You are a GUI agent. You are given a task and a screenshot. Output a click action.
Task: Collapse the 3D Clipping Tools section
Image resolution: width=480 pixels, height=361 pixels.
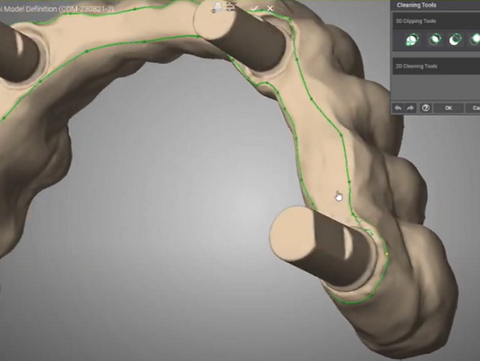[x=436, y=21]
